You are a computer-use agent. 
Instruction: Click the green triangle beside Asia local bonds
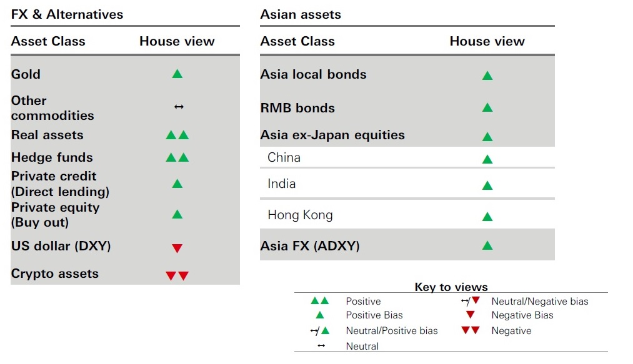tap(487, 76)
